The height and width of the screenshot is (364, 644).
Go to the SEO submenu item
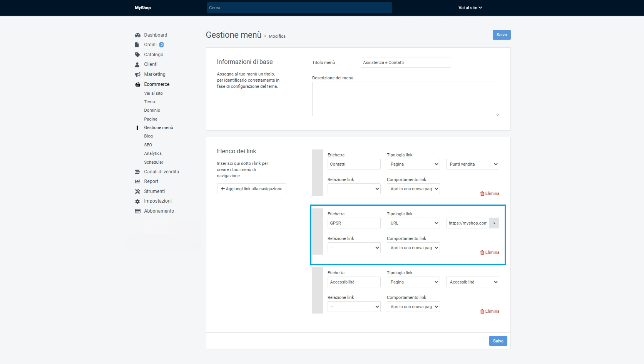tap(148, 145)
